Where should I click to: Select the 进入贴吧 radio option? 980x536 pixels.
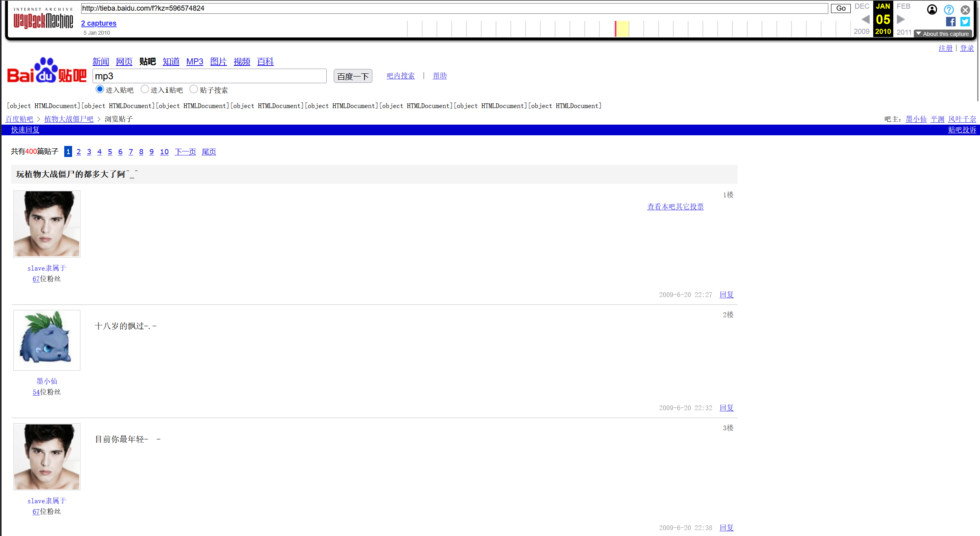(x=100, y=90)
